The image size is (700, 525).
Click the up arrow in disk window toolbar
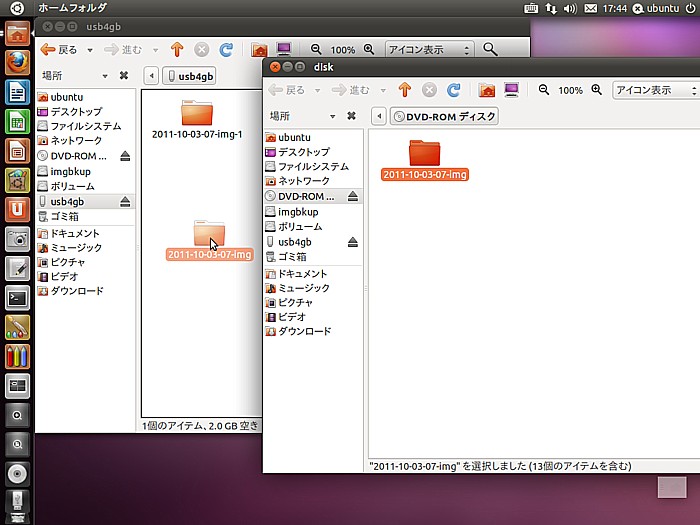click(405, 90)
